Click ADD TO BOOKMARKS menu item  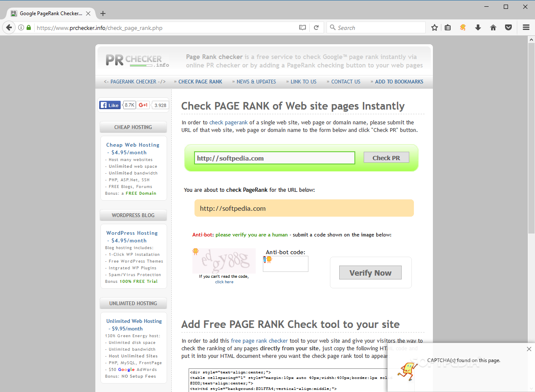[x=399, y=82]
